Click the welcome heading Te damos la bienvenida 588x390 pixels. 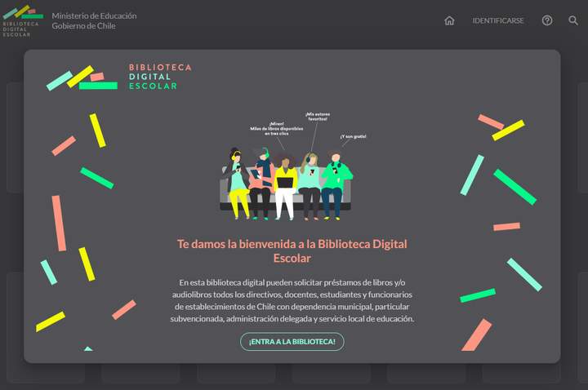[x=292, y=251]
